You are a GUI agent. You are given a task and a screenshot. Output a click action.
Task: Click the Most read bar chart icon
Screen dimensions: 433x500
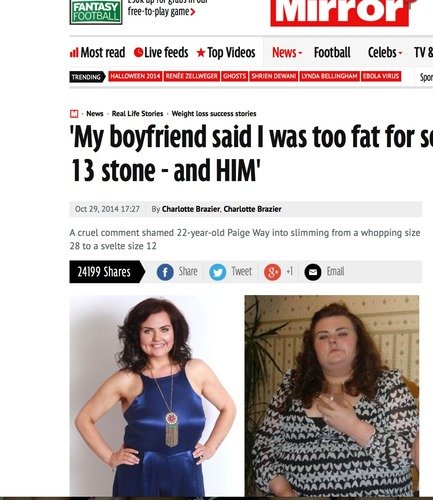[x=74, y=52]
